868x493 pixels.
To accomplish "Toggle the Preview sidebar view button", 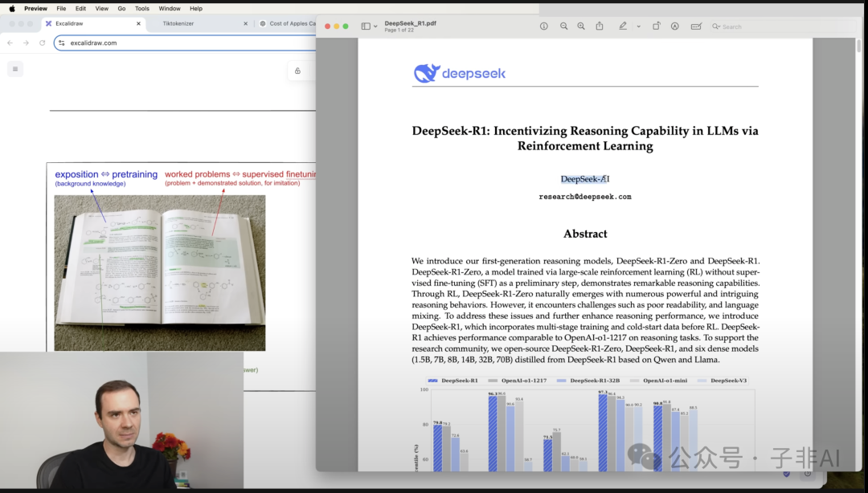I will (x=366, y=26).
